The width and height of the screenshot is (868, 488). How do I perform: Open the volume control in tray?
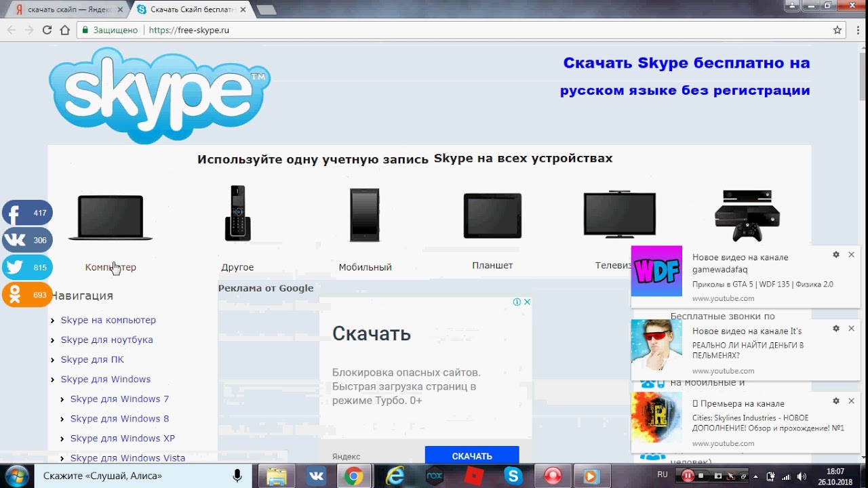tap(802, 476)
